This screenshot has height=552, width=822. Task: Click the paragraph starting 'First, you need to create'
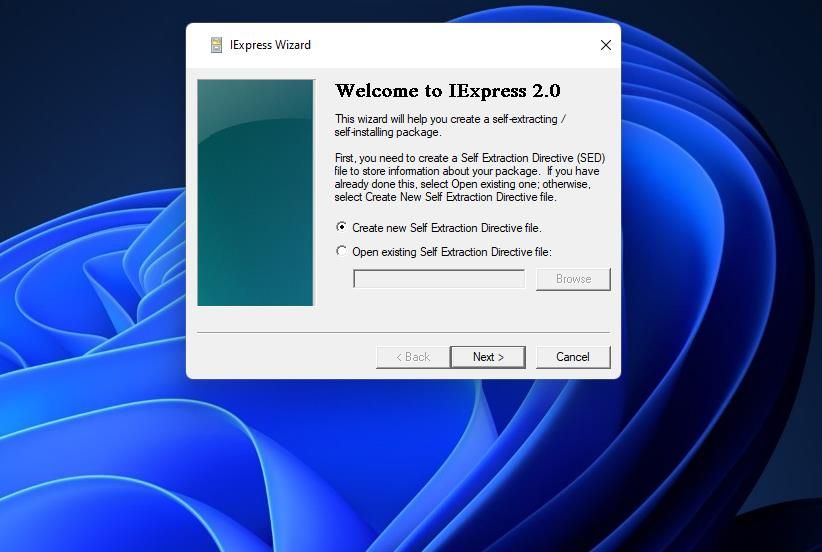click(x=470, y=177)
